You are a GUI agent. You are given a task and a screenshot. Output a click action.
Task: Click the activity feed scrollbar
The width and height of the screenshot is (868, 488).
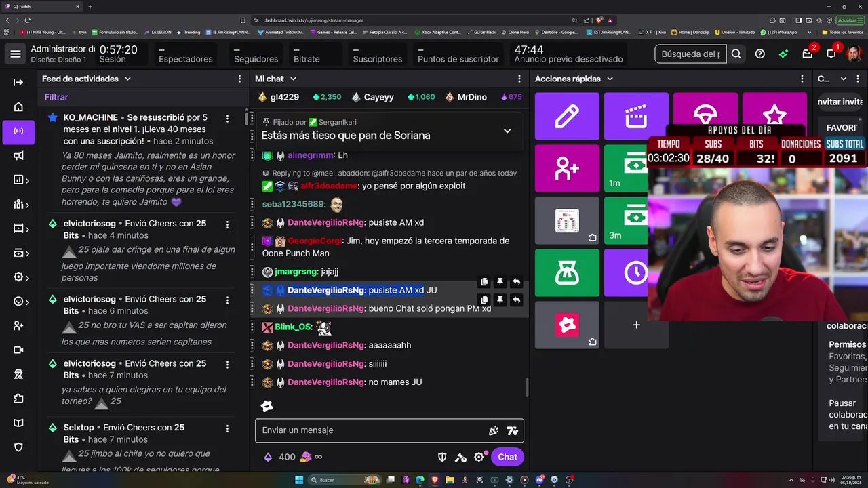246,120
